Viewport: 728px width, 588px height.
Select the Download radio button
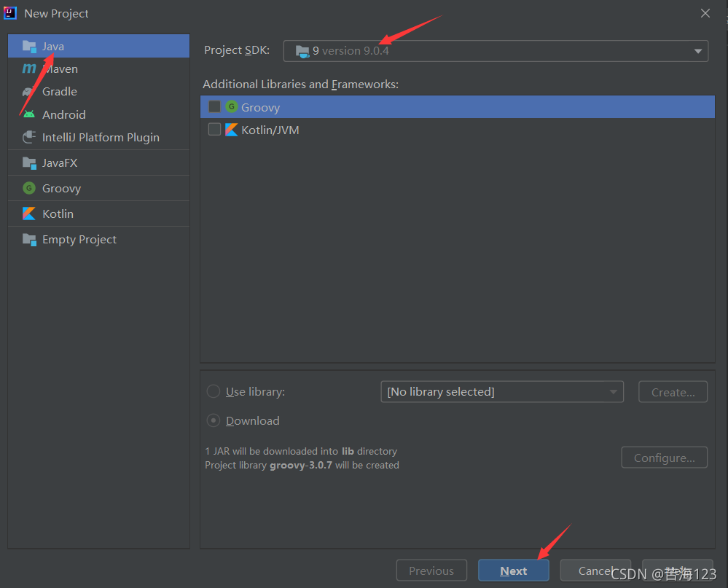tap(213, 420)
